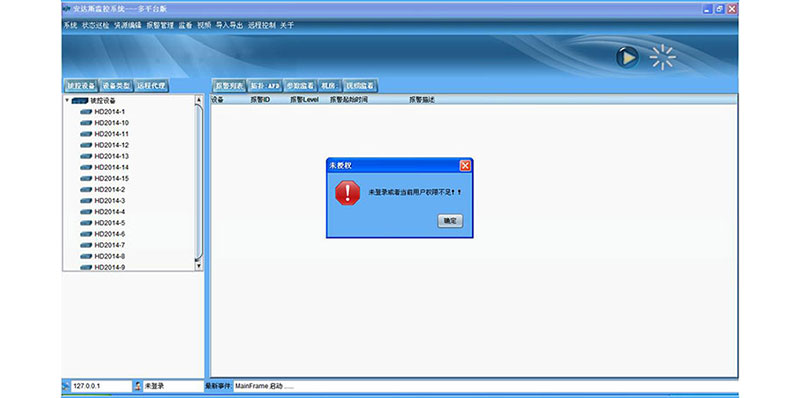Click the 未登录 status text
Viewport: 801px width, 398px height.
coord(154,386)
